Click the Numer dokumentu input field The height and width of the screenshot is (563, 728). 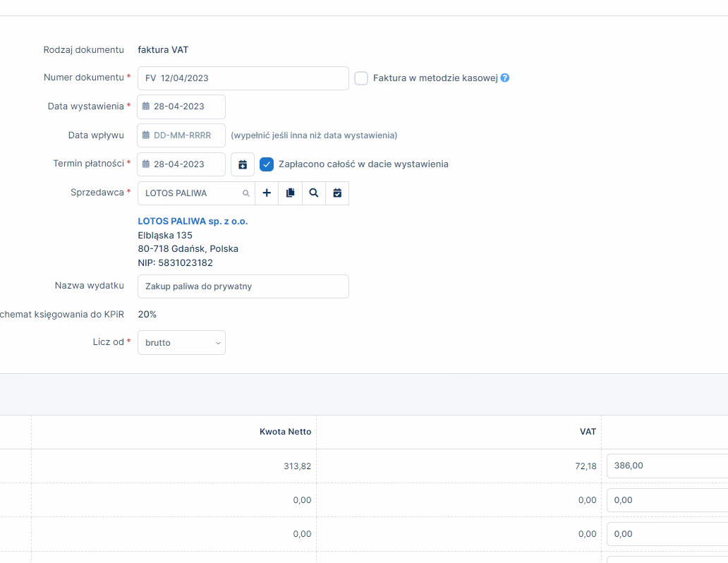coord(243,78)
